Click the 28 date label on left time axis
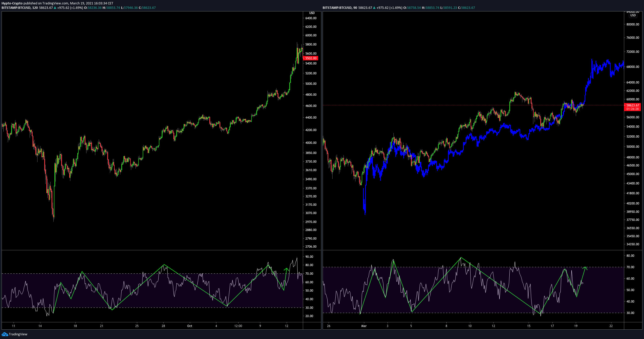This screenshot has height=339, width=644. click(x=163, y=326)
